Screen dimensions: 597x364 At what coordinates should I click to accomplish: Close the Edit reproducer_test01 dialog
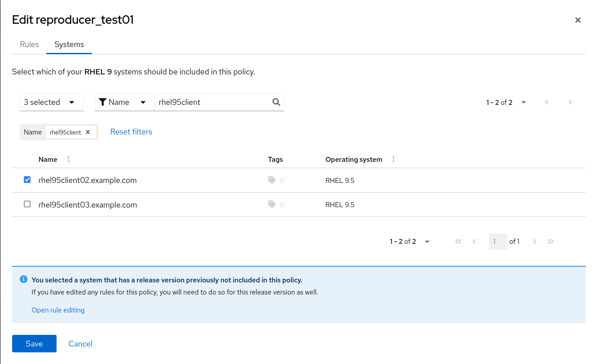pos(578,20)
